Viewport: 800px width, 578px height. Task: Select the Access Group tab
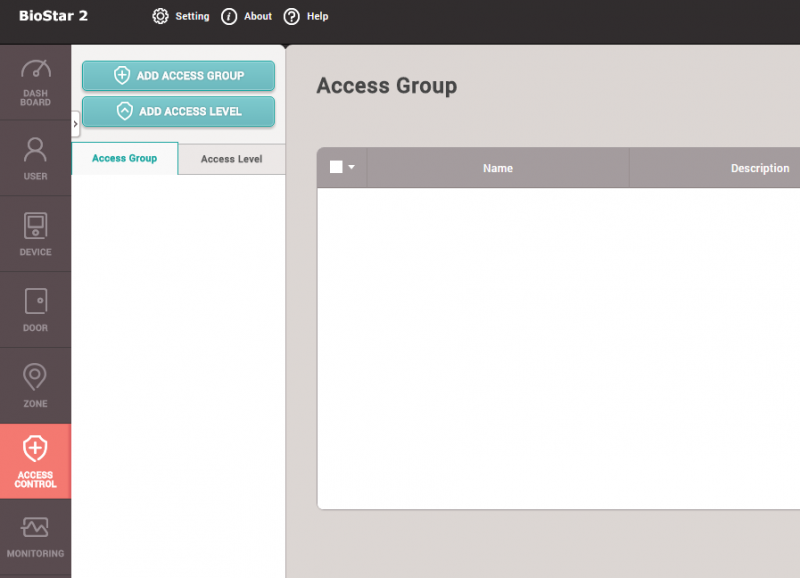(x=124, y=158)
